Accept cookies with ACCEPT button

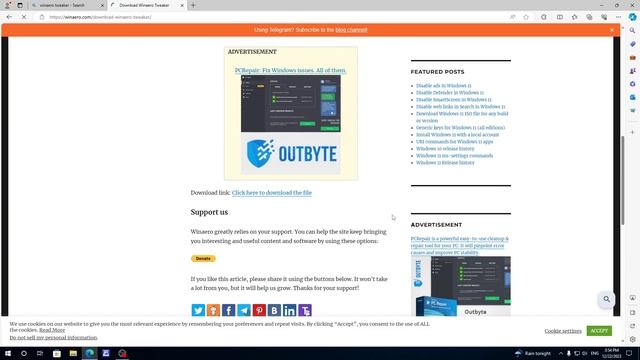coord(599,331)
